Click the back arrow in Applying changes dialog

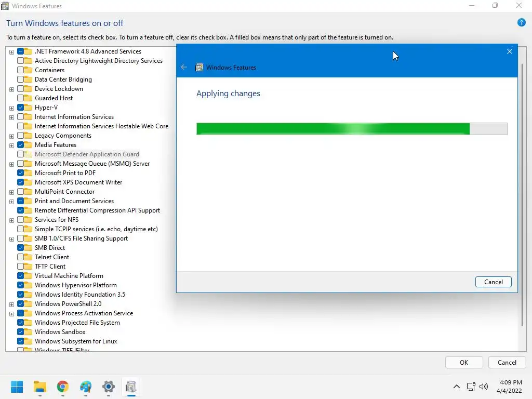[184, 67]
